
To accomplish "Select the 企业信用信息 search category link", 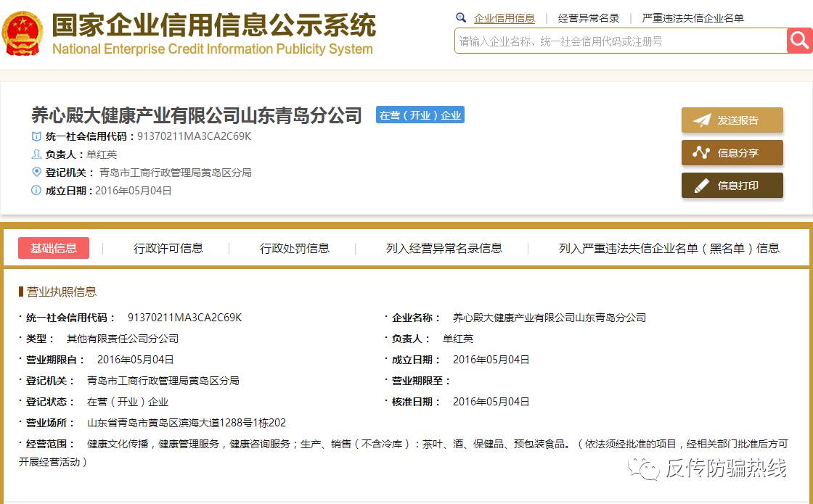I will tap(504, 18).
